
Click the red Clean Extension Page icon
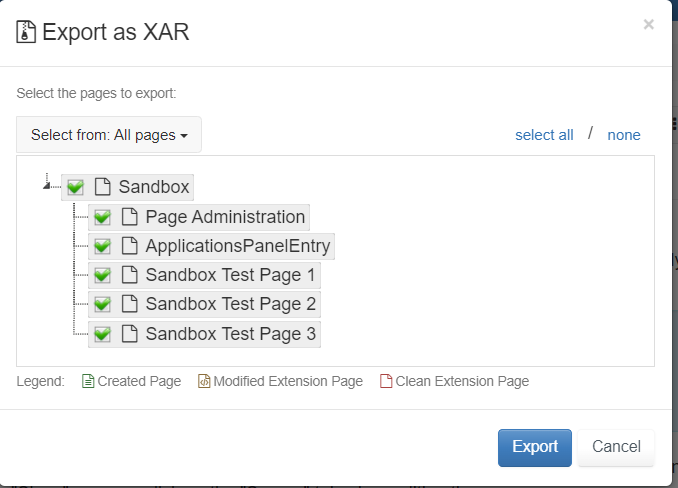tap(386, 381)
